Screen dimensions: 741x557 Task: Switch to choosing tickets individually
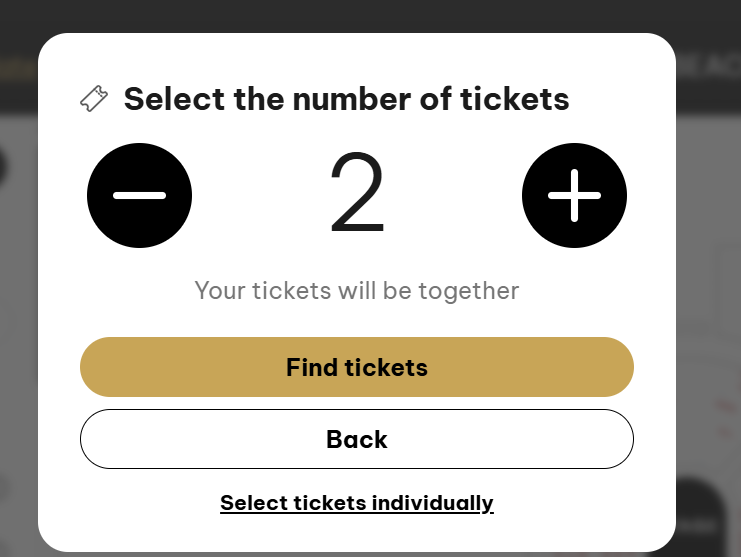[357, 502]
